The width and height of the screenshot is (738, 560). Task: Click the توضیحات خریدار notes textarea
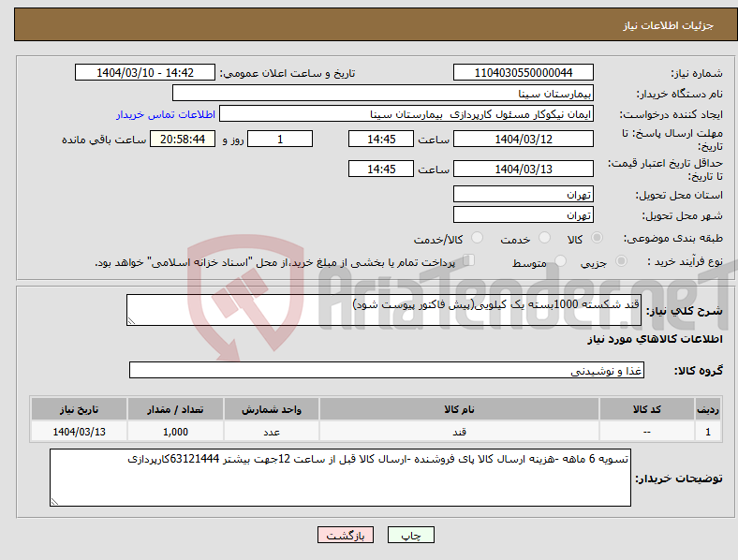tap(340, 478)
